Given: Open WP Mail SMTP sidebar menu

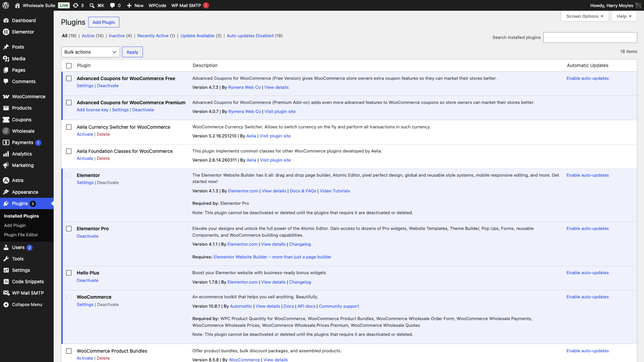Looking at the screenshot, I should point(27,293).
